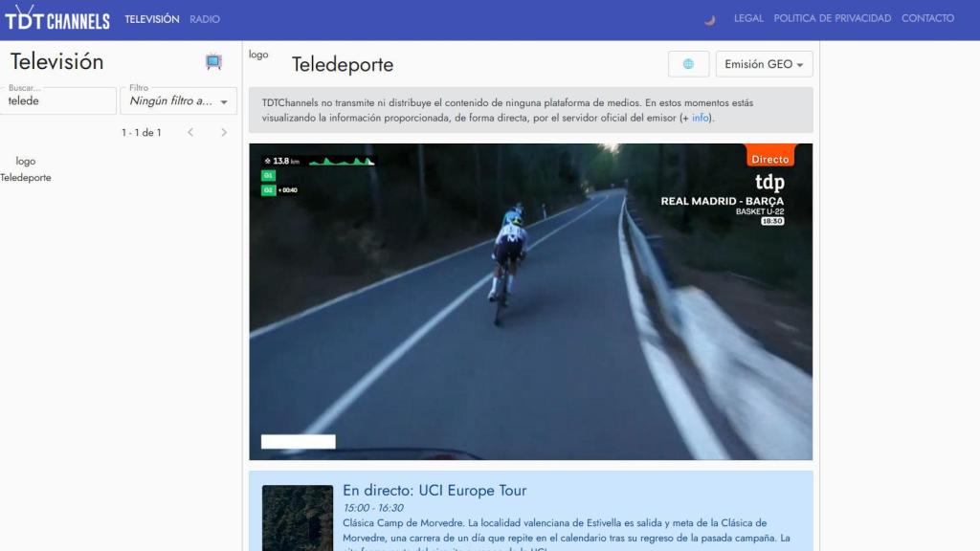Open the Filtro dropdown showing Ningún filtro
The width and height of the screenshot is (980, 551).
point(178,99)
